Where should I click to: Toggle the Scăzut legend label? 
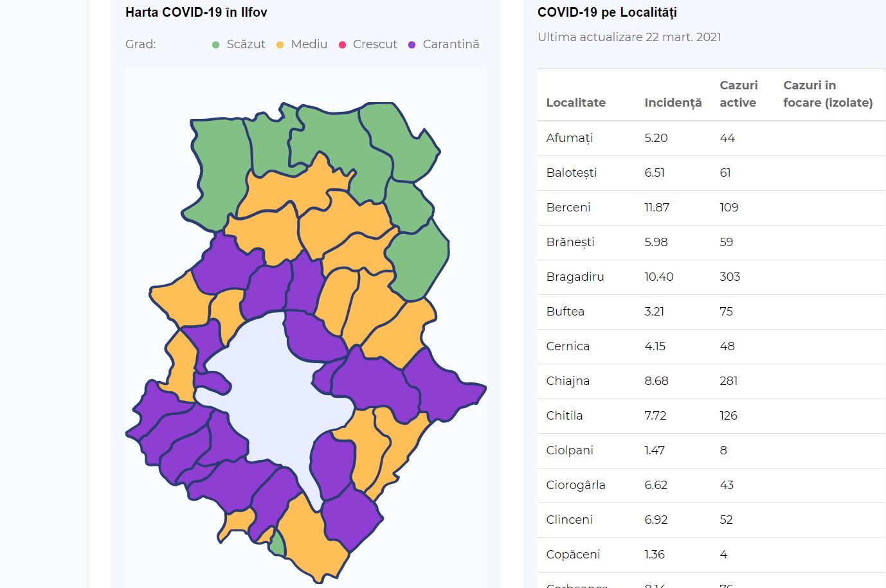[246, 44]
